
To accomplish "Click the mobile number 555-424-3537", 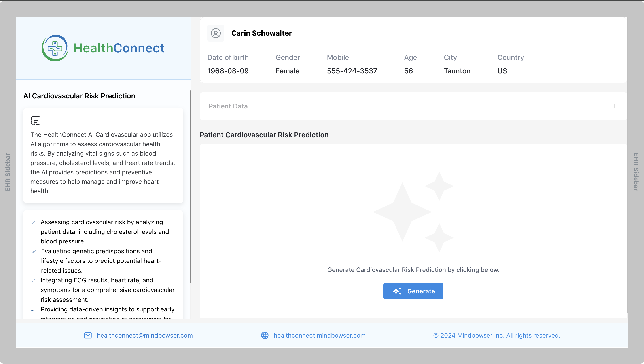I will tap(352, 71).
